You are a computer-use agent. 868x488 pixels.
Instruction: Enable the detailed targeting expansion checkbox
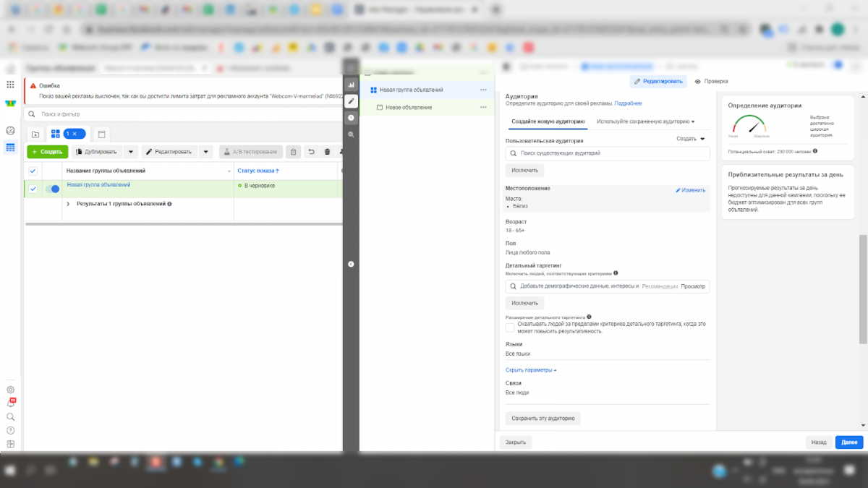(x=510, y=328)
